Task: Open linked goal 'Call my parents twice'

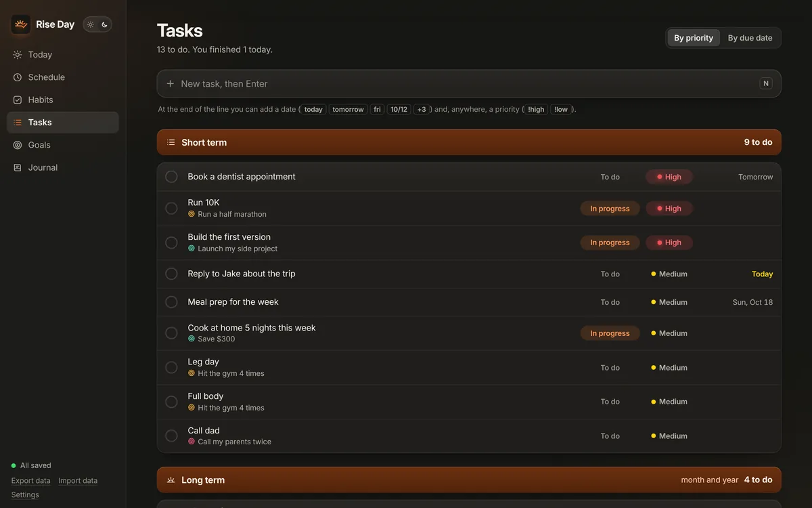Action: (x=229, y=442)
